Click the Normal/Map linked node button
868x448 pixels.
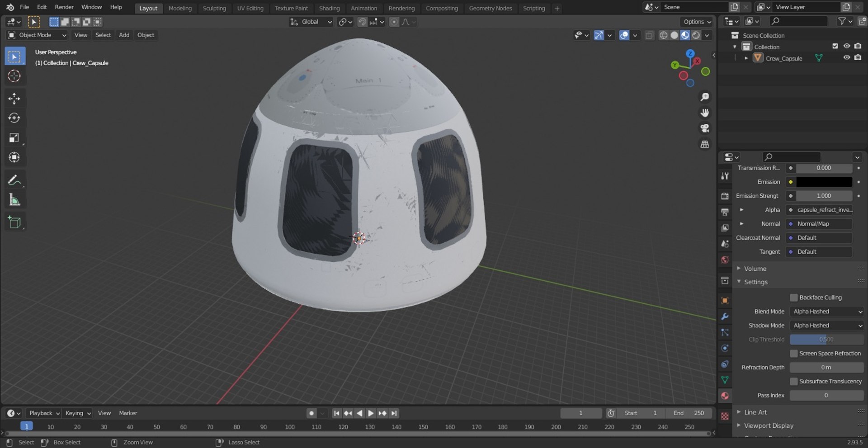[x=820, y=224]
